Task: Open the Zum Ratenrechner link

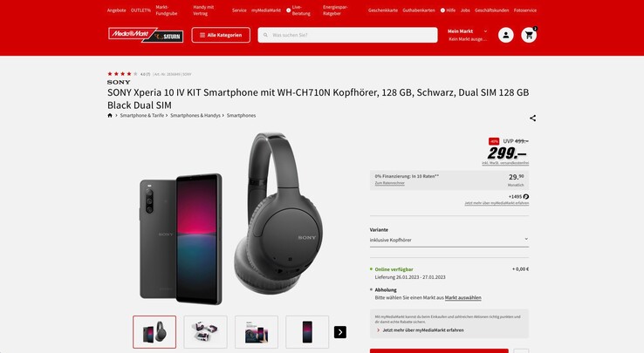Action: coord(389,183)
